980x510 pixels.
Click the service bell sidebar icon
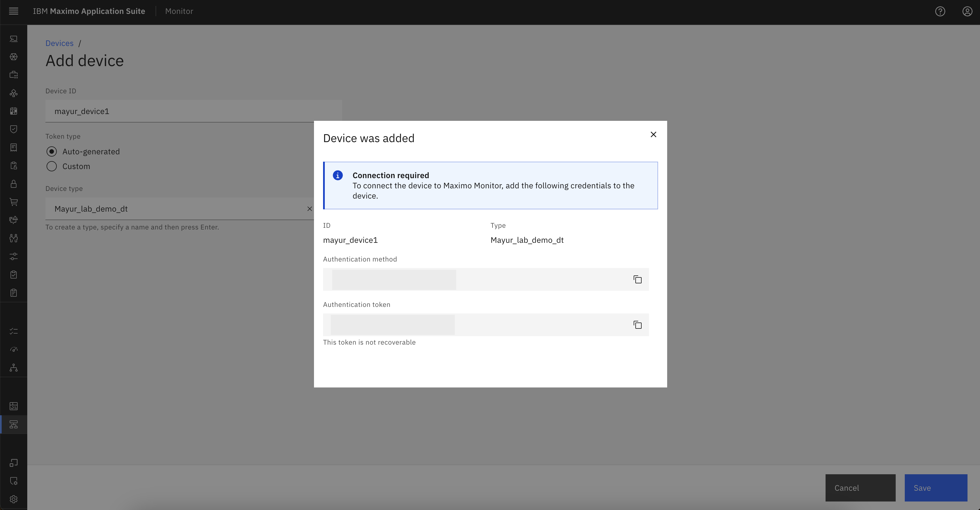pyautogui.click(x=14, y=220)
